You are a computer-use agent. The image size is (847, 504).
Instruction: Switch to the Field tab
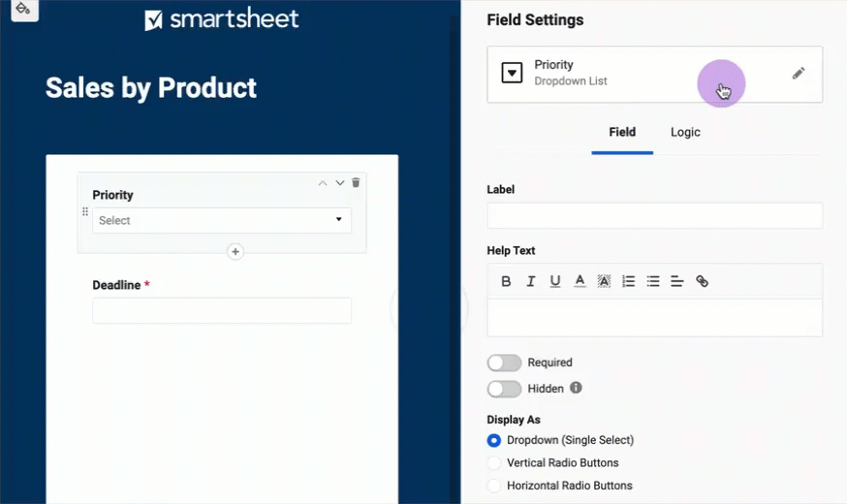(622, 133)
